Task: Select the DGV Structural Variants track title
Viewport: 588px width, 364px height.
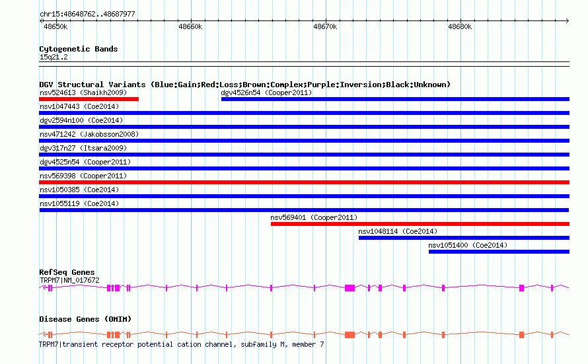Action: (245, 85)
